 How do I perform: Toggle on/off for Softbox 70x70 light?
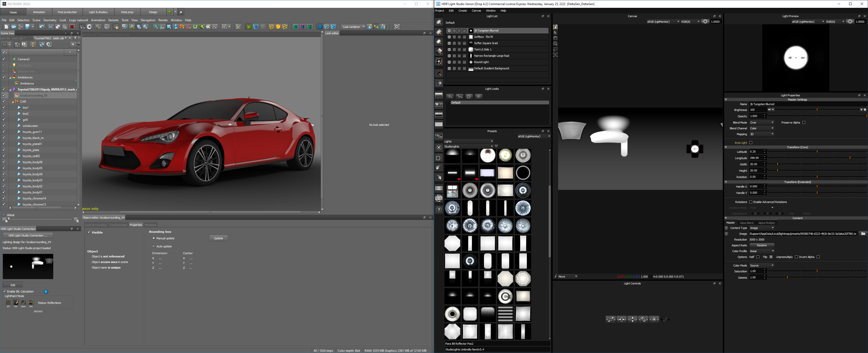click(x=449, y=37)
